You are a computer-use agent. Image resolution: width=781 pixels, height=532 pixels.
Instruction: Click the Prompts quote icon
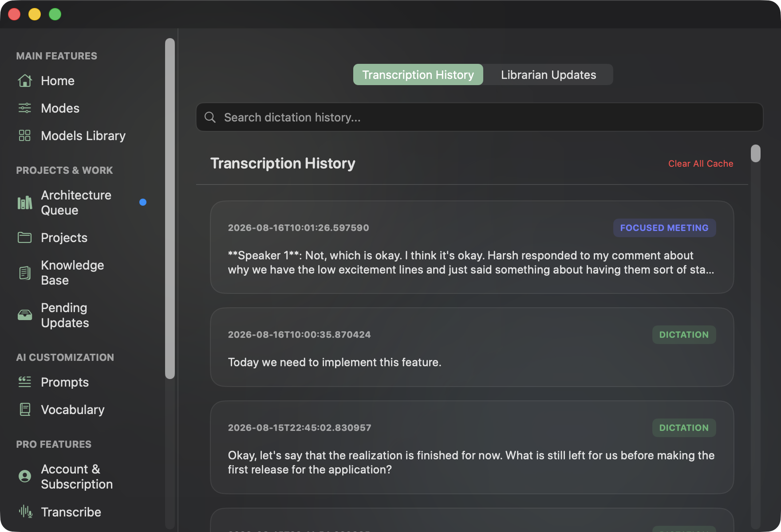pos(25,382)
